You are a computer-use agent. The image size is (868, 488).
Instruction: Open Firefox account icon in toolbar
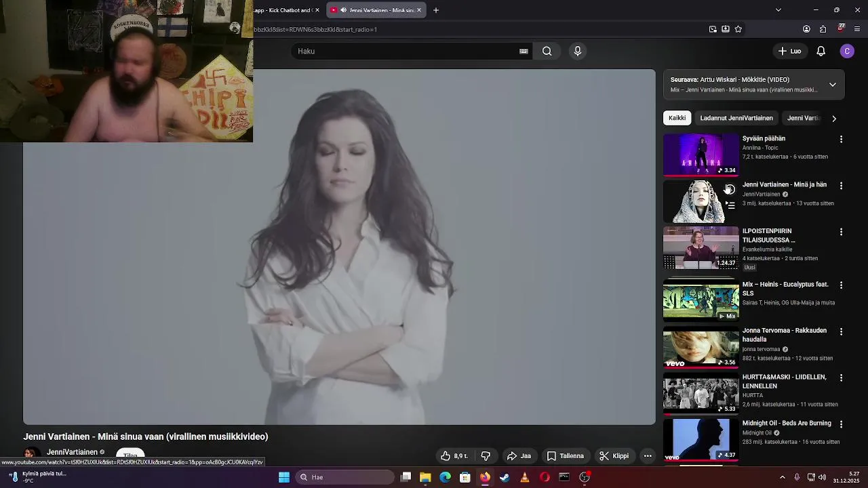pos(806,29)
